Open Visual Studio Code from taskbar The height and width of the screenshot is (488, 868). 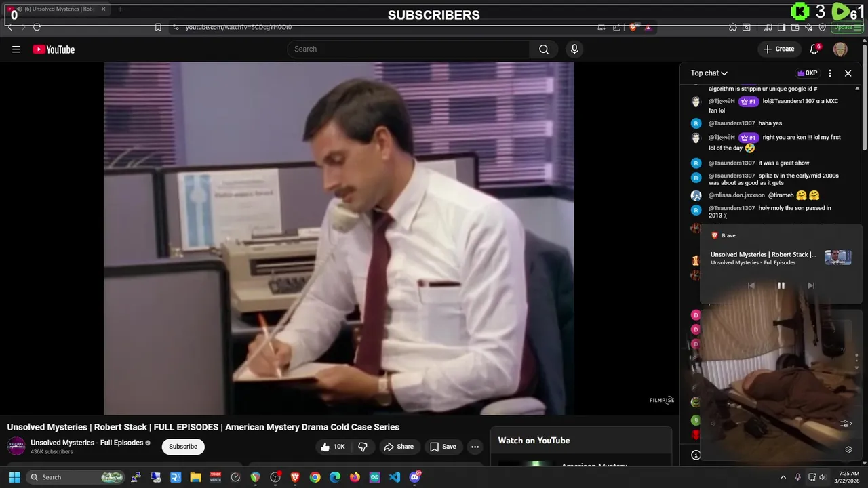[395, 477]
